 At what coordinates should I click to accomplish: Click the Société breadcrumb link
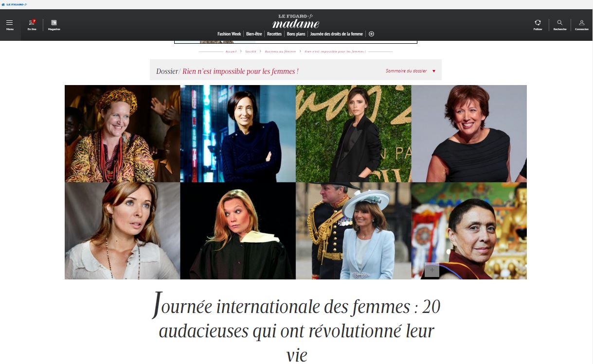coord(251,51)
